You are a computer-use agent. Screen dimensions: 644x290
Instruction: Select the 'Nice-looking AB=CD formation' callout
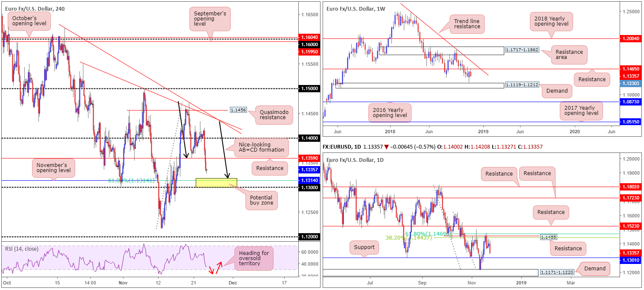tap(261, 147)
